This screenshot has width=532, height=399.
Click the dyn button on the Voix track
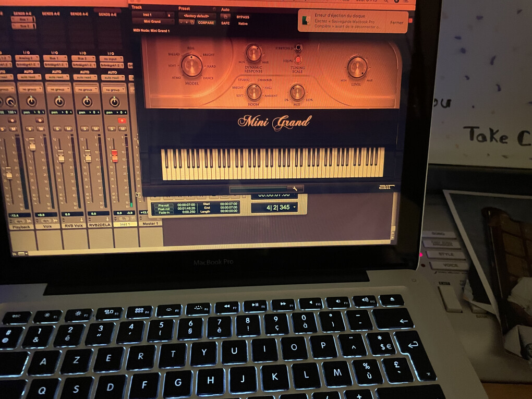[x=45, y=221]
